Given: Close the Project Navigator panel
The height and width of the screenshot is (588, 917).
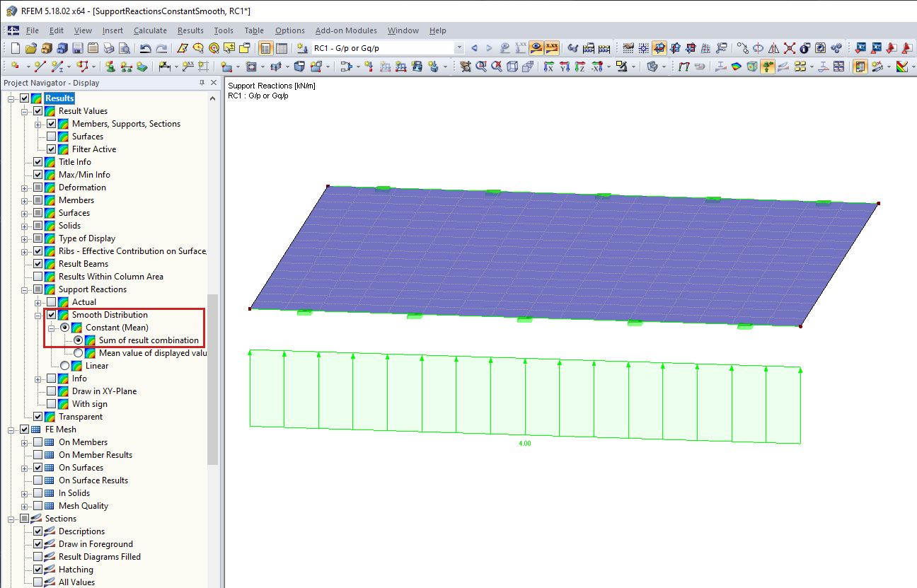Looking at the screenshot, I should coord(214,83).
